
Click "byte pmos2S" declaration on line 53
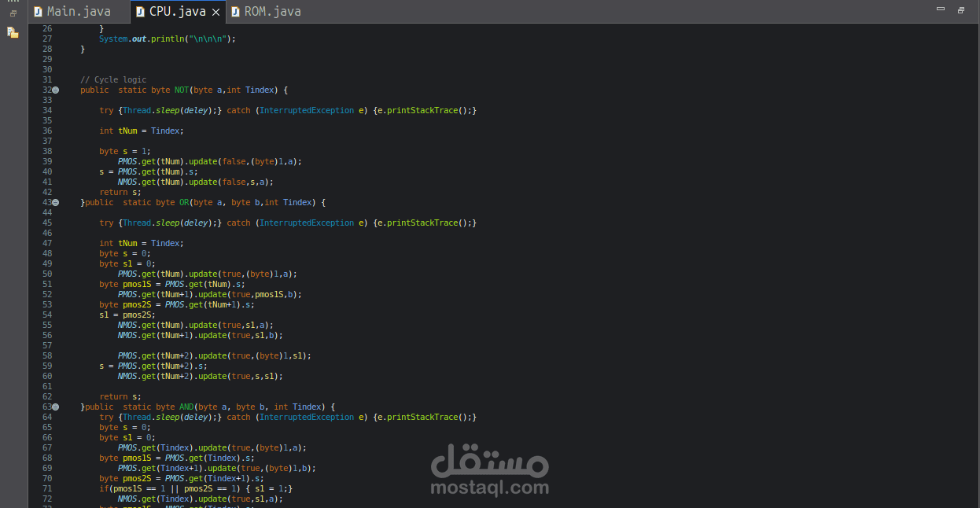tap(177, 304)
